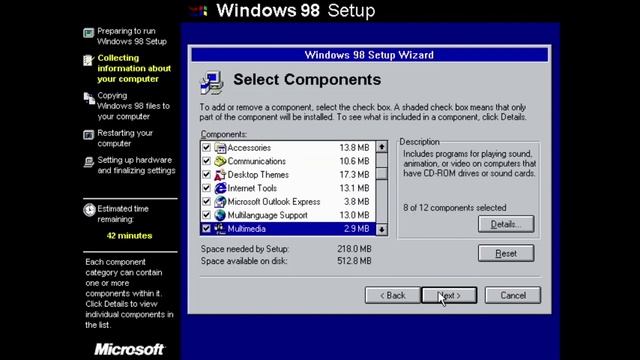Select the Multilanguage Support row label
This screenshot has width=640, height=360.
pyautogui.click(x=267, y=215)
